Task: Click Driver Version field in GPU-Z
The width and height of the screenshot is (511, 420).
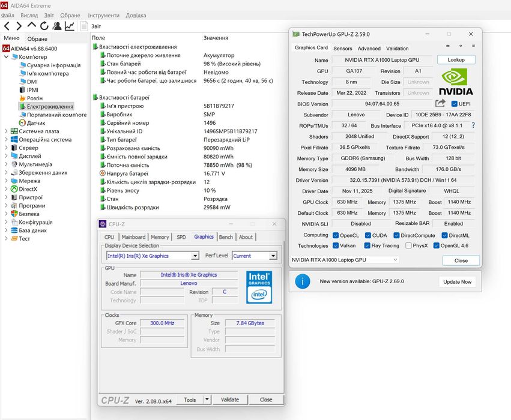Action: pos(403,180)
